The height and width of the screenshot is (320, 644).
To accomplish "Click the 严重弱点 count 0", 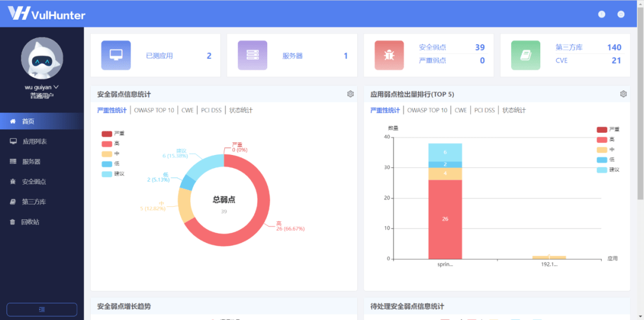I will [x=482, y=61].
